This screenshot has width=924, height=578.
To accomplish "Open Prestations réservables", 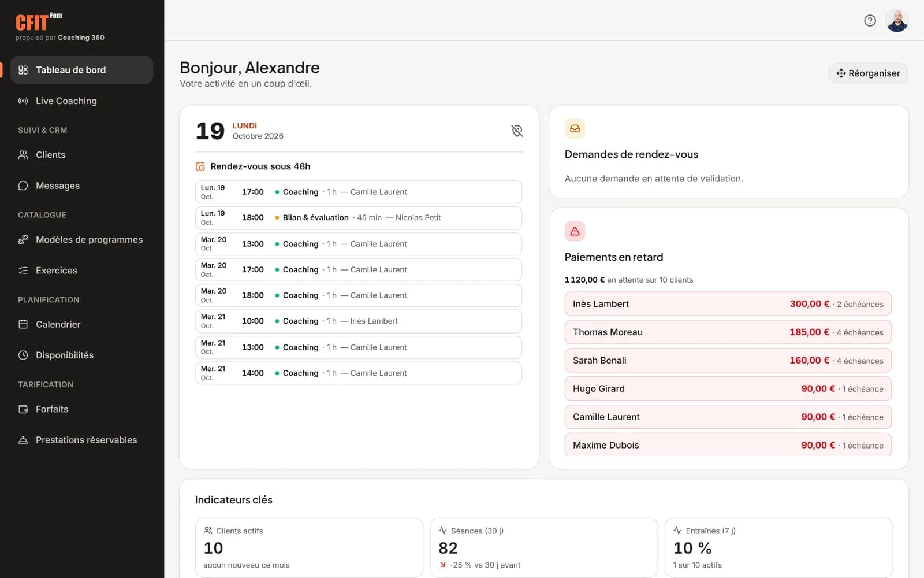I will click(x=81, y=440).
